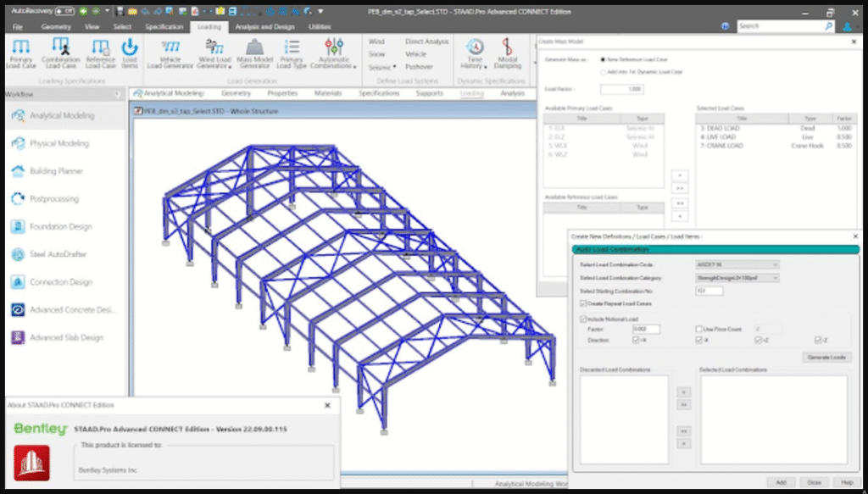Image resolution: width=868 pixels, height=494 pixels.
Task: Click the Load Items ribbon icon
Action: point(130,47)
